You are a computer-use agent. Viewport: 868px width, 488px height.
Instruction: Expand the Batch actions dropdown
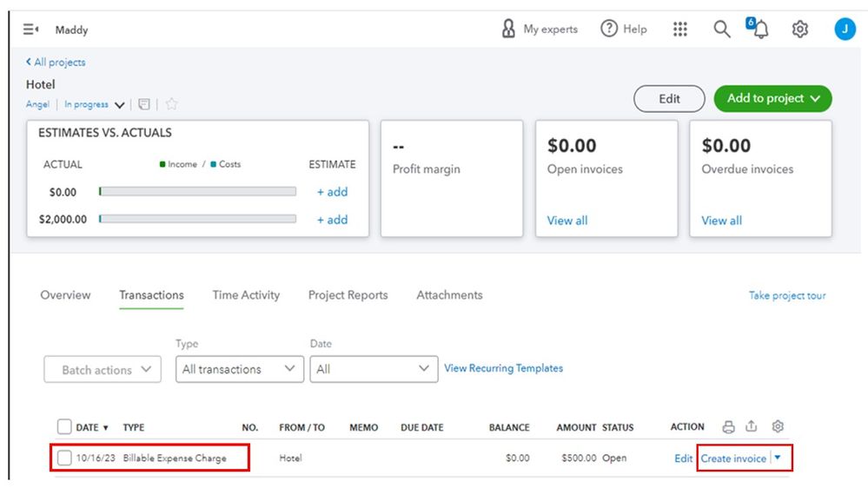point(103,369)
